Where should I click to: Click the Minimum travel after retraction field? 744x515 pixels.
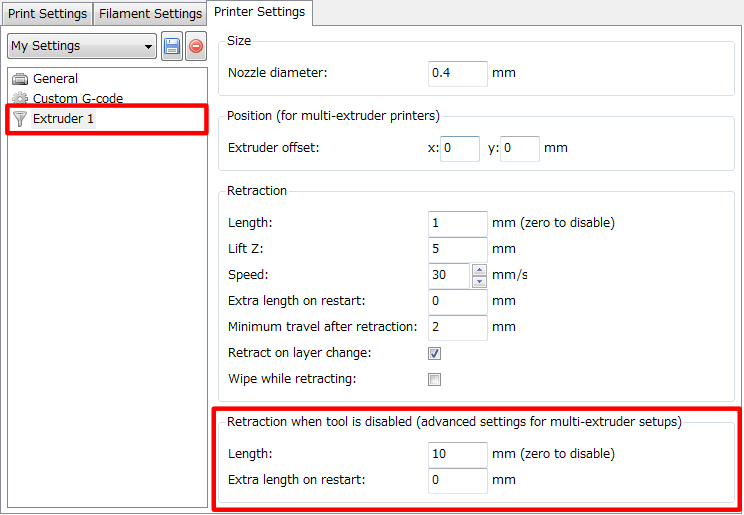click(x=457, y=328)
